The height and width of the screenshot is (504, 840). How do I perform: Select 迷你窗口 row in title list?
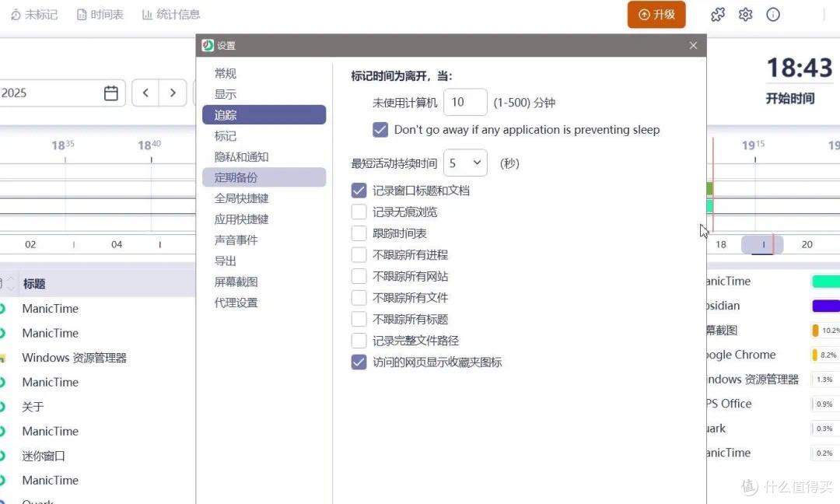[x=44, y=457]
